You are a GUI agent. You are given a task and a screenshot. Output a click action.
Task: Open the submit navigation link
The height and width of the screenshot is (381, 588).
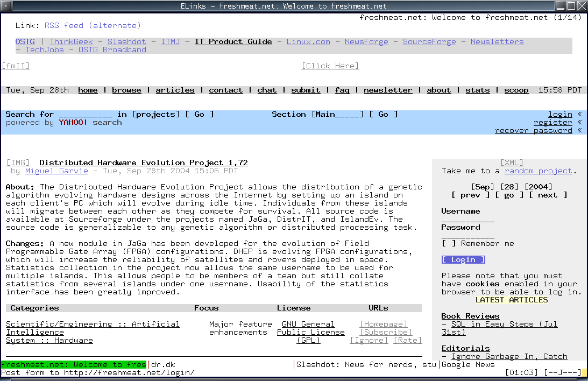306,90
